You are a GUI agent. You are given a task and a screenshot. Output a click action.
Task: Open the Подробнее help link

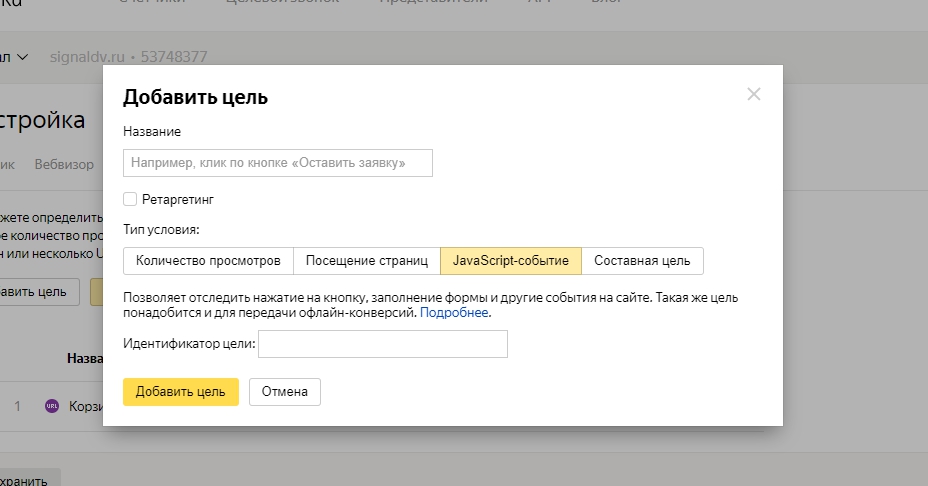click(455, 313)
